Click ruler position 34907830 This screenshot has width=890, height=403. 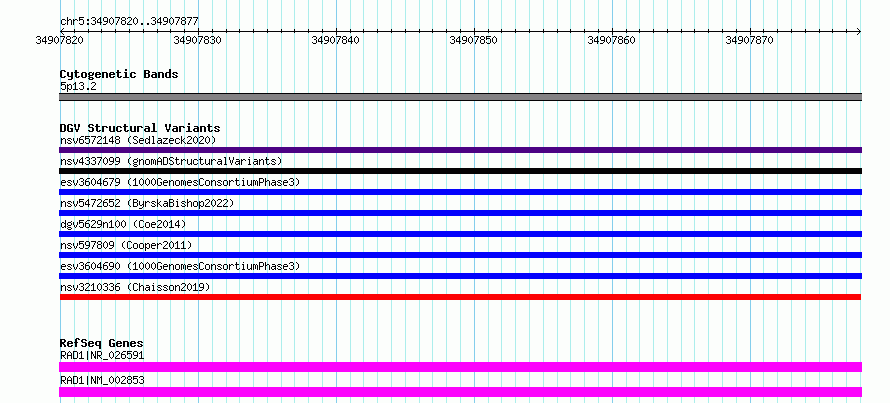click(198, 40)
